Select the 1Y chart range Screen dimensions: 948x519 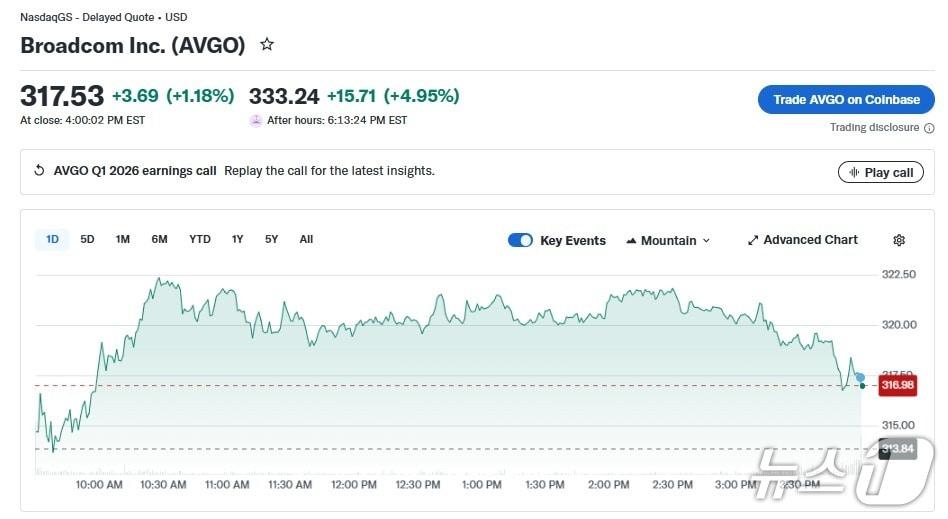pyautogui.click(x=237, y=239)
